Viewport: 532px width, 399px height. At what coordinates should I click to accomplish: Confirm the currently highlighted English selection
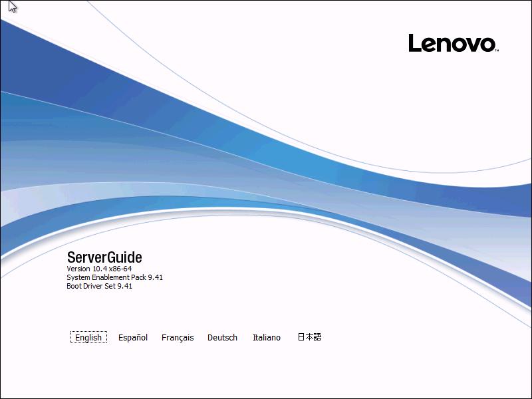click(x=87, y=337)
